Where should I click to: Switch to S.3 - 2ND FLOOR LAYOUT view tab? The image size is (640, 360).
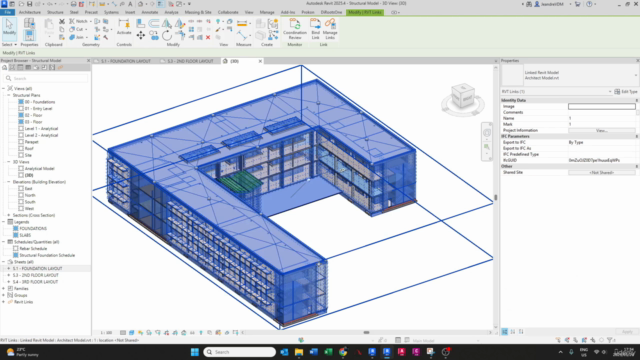(x=190, y=61)
